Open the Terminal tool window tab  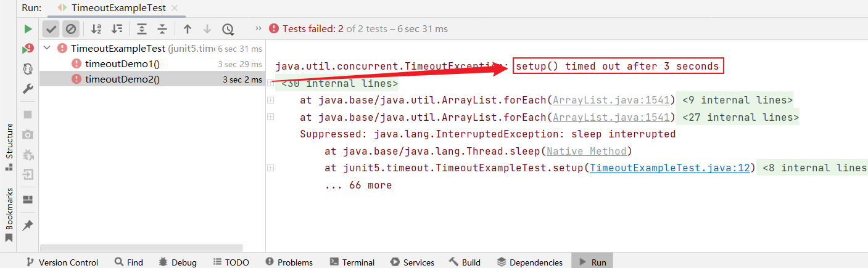coord(352,262)
